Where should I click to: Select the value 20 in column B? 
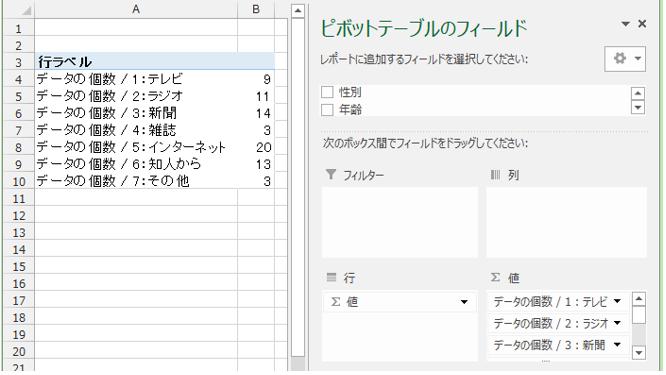coord(256,147)
